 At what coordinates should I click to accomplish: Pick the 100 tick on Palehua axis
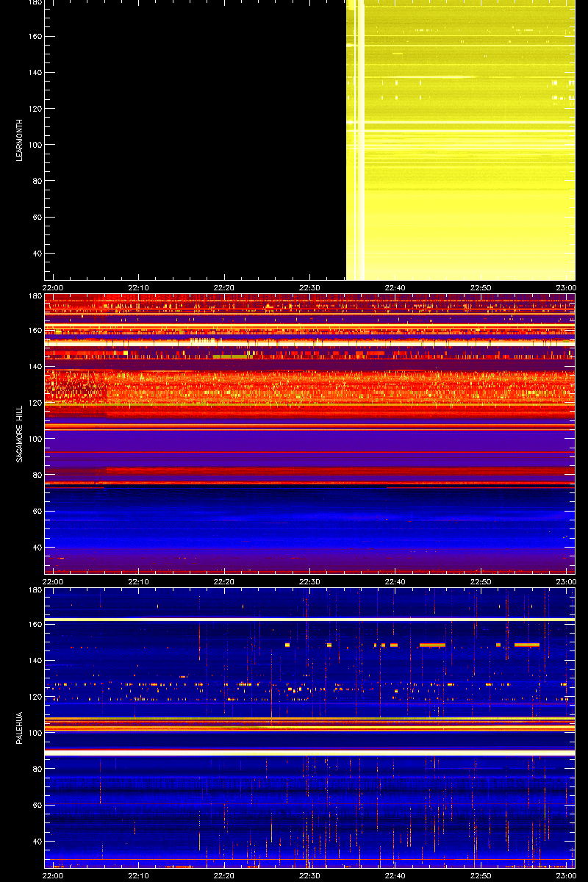coord(35,733)
